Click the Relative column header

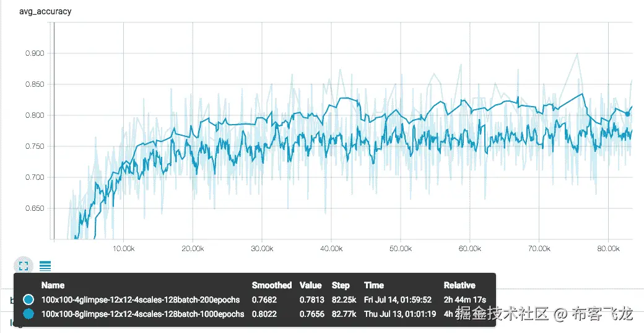[x=459, y=285]
